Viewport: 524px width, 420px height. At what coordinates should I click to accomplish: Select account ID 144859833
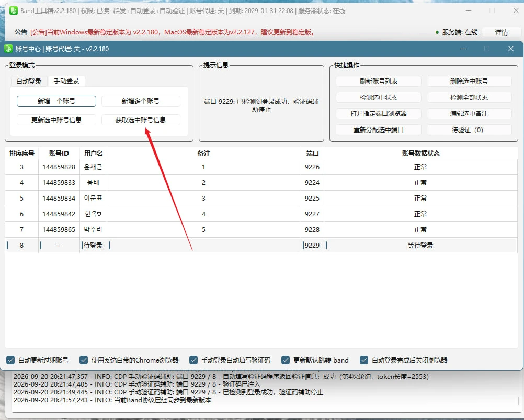59,183
